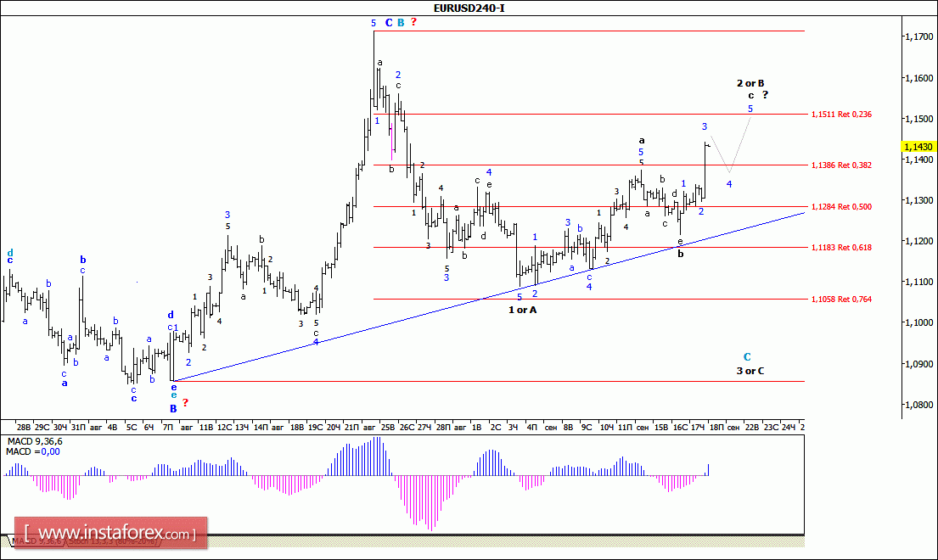Click the 1,1300 price axis value

tap(918, 200)
